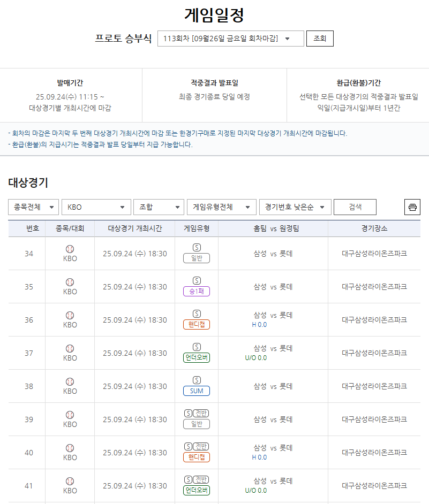Click the '경기장소' column header
Screen dimensions: 429x504
pos(374,228)
